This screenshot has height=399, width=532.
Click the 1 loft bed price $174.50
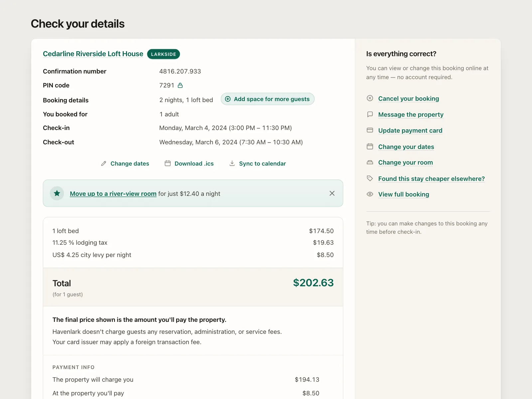click(x=321, y=231)
